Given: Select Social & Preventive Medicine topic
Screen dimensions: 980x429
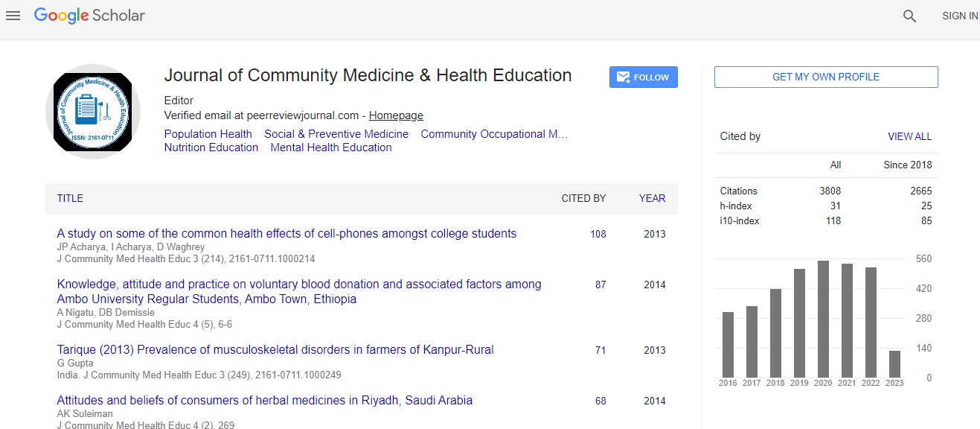Looking at the screenshot, I should tap(336, 134).
